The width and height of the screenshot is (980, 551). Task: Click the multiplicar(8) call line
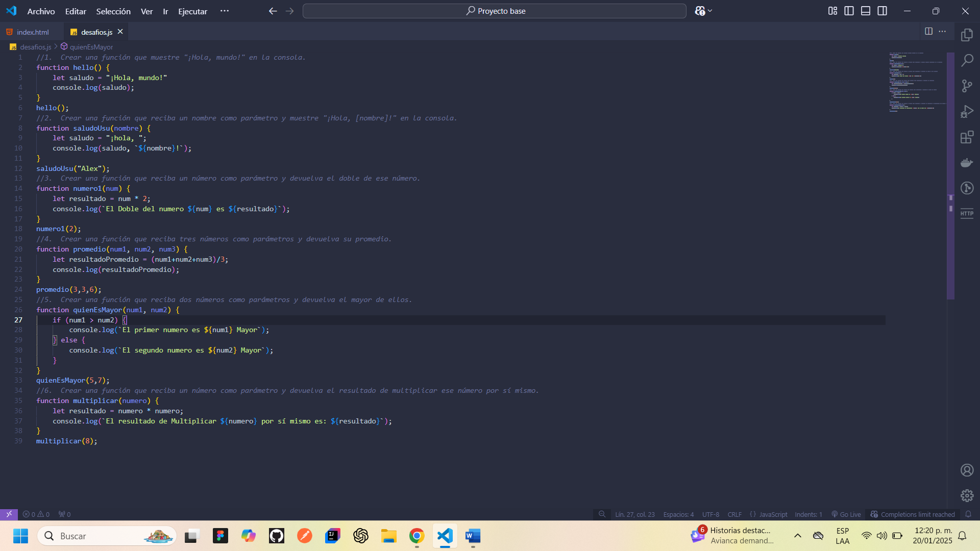click(66, 441)
